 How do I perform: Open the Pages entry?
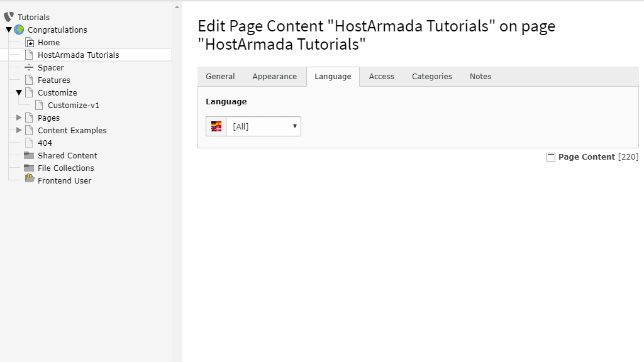pyautogui.click(x=48, y=118)
